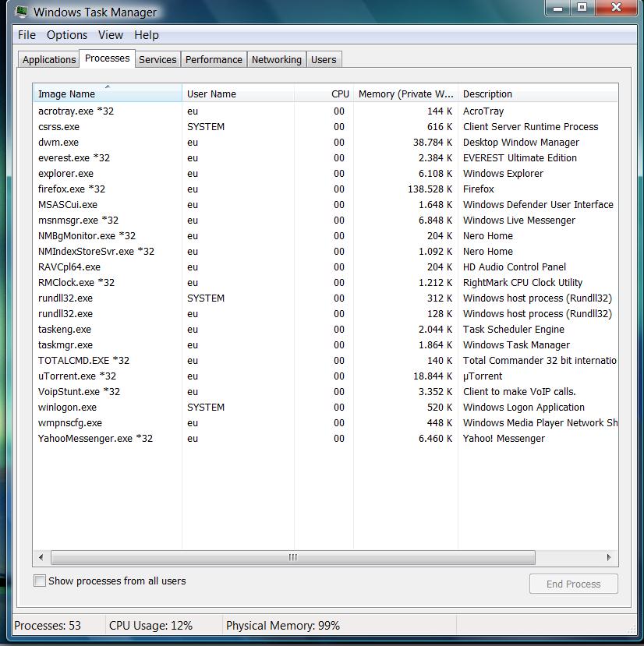Viewport: 644px width, 646px height.
Task: Click the Windows Live Messenger description
Action: [518, 221]
